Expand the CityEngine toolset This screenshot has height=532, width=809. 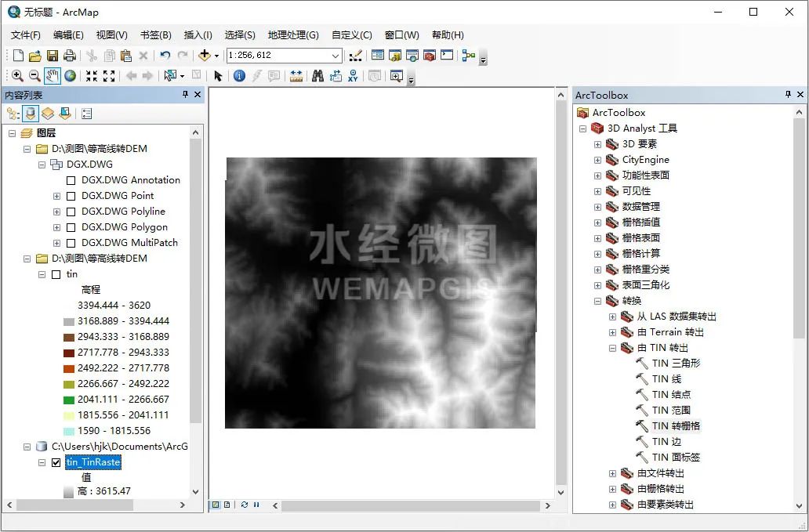point(597,160)
